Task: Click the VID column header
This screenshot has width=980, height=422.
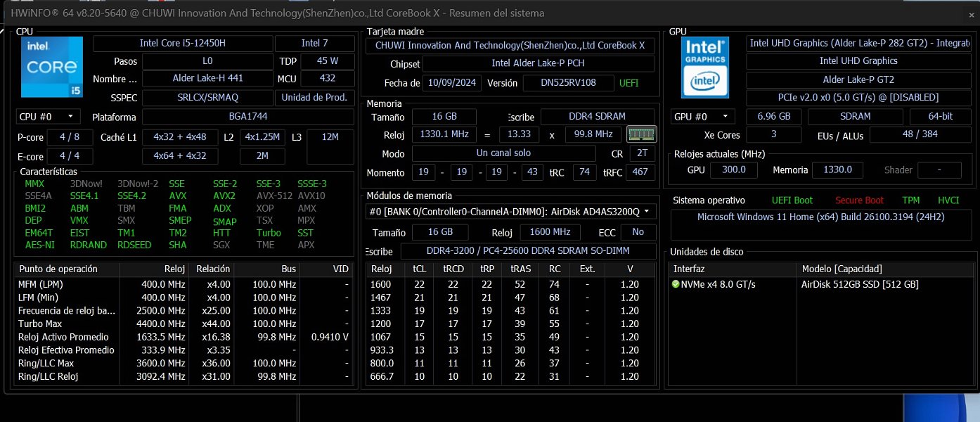Action: point(326,269)
